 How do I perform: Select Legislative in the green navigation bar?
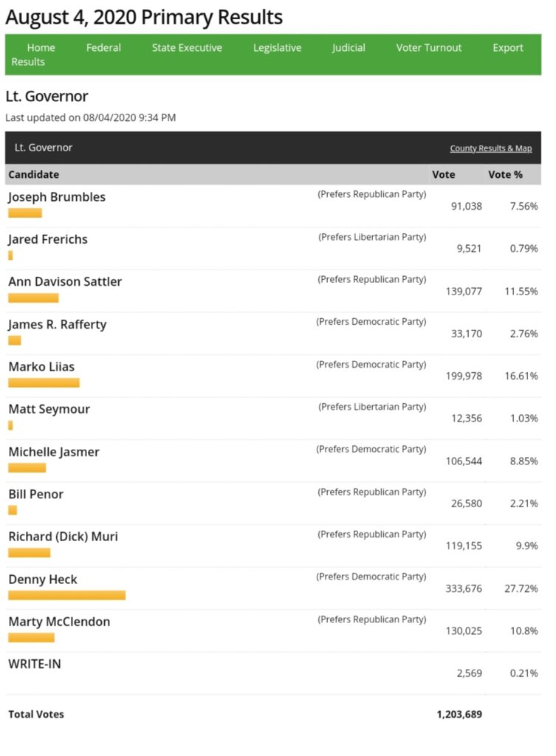pyautogui.click(x=277, y=48)
